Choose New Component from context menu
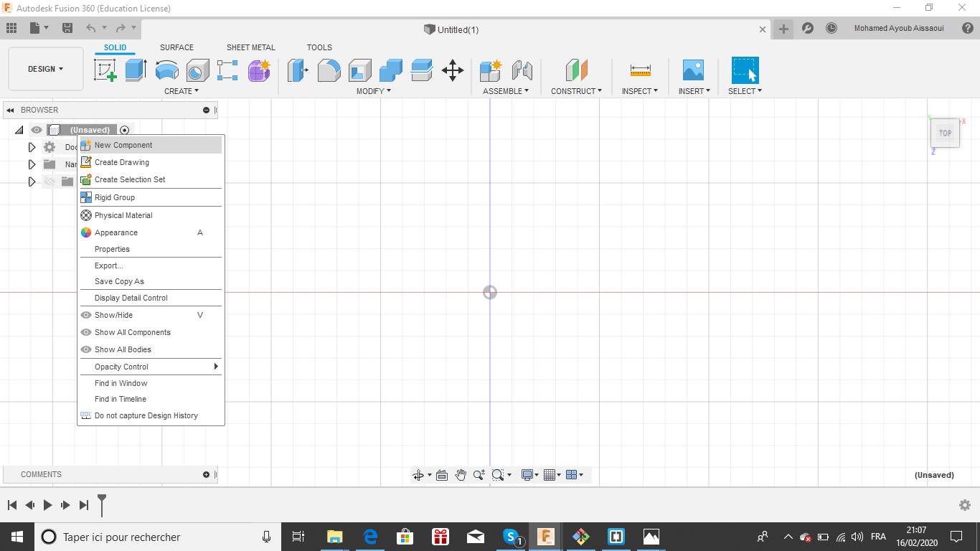This screenshot has height=551, width=980. (x=151, y=145)
